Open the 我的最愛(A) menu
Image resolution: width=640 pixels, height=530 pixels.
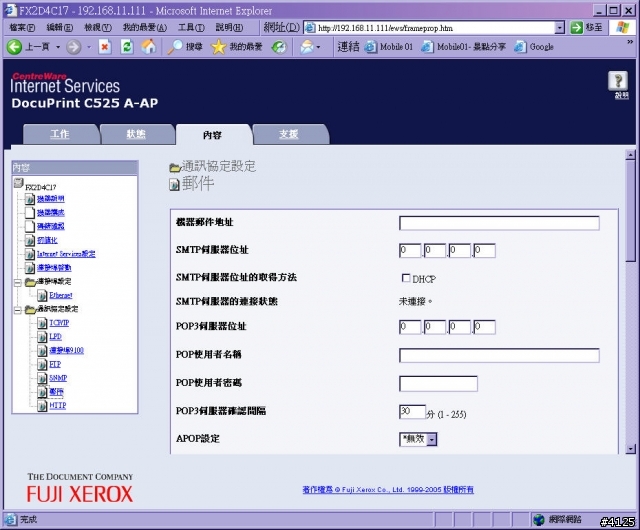(x=145, y=27)
